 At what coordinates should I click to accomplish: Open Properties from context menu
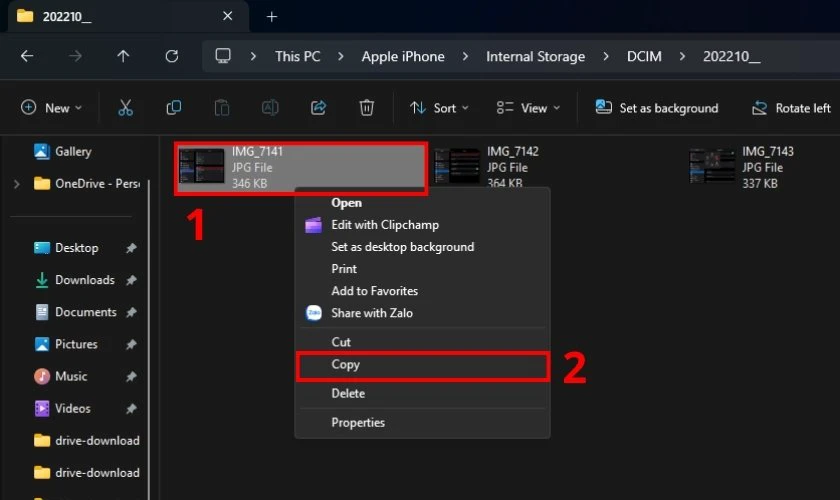(422, 422)
